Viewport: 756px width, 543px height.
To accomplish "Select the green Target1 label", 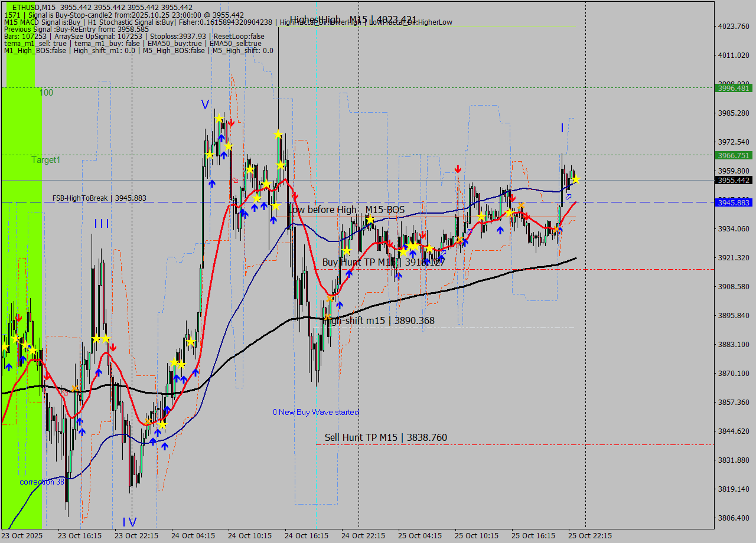I will pyautogui.click(x=46, y=160).
